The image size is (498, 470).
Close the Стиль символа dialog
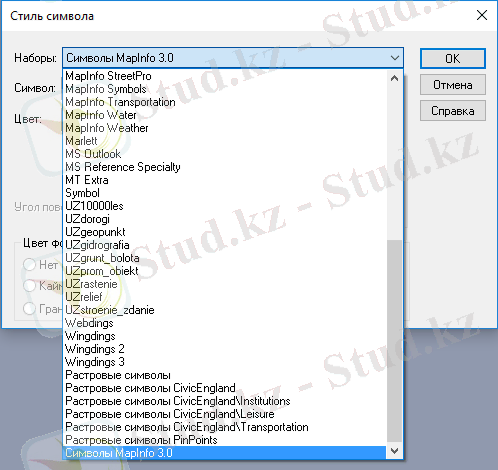click(482, 15)
